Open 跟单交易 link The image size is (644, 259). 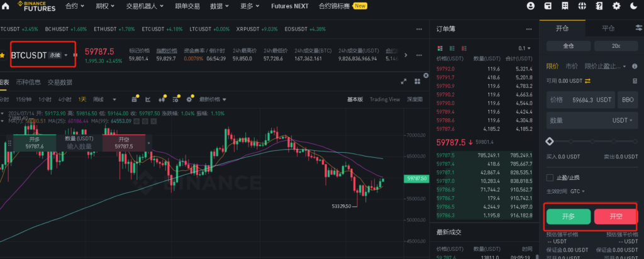pos(187,6)
